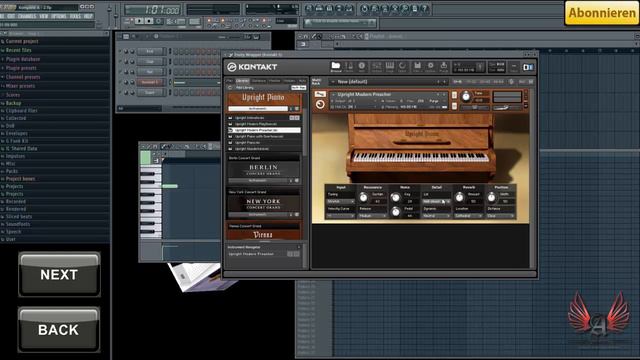Click Kontakt logo

click(252, 67)
